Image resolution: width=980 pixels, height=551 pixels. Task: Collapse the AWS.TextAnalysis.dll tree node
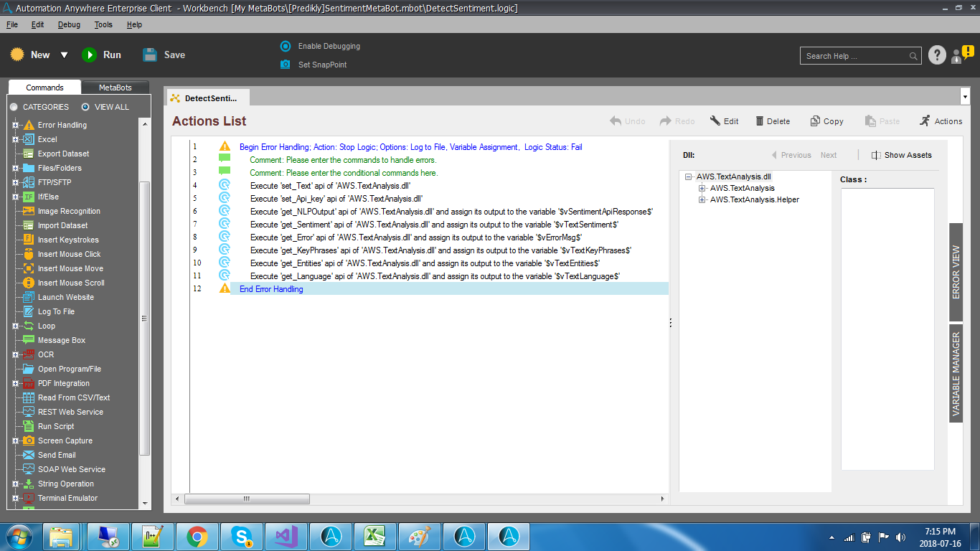689,176
